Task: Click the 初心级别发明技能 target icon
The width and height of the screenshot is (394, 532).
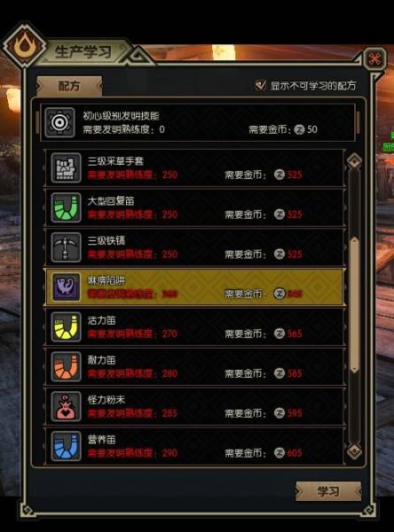Action: [59, 122]
